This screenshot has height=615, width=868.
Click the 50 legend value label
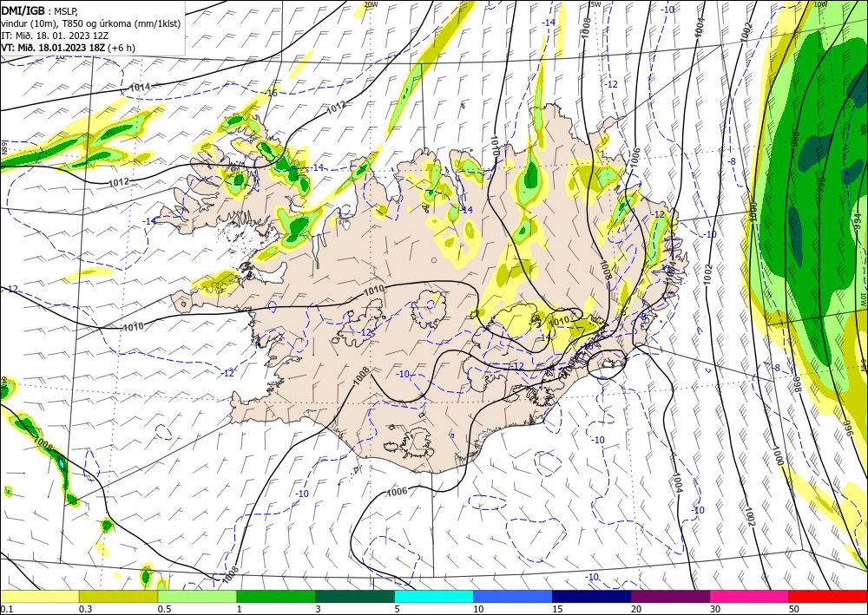[x=794, y=609]
